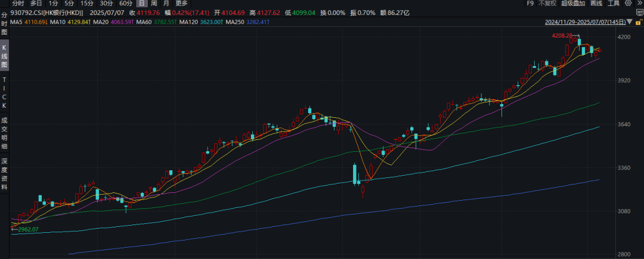Click the closing price 4119.76
This screenshot has width=644, height=259.
pos(148,13)
